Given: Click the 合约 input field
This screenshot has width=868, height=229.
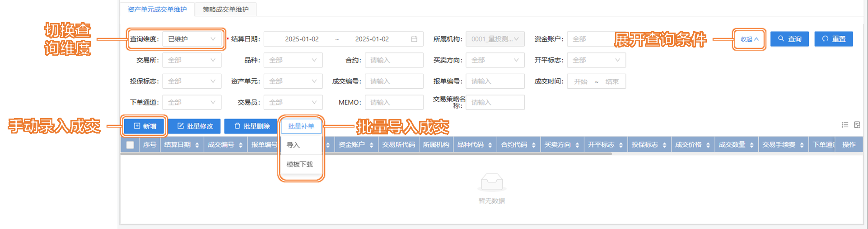Looking at the screenshot, I should tap(394, 60).
